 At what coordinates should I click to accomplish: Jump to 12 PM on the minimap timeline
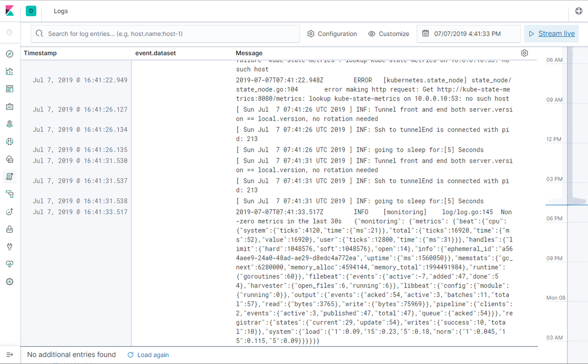554,139
